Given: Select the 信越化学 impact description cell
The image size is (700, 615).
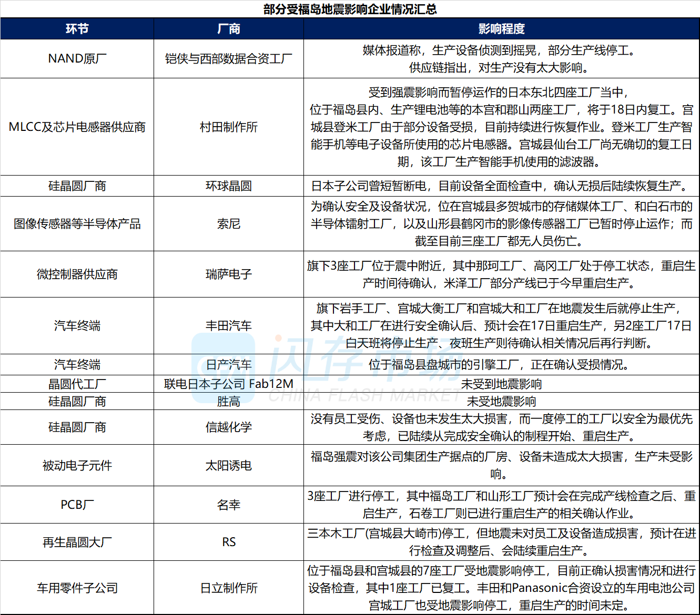Looking at the screenshot, I should pyautogui.click(x=501, y=427).
